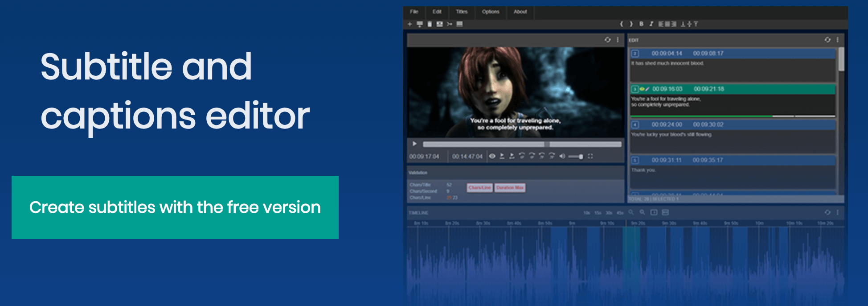Toggle eye icon on green subtitle row 3
The image size is (868, 306).
pos(642,89)
